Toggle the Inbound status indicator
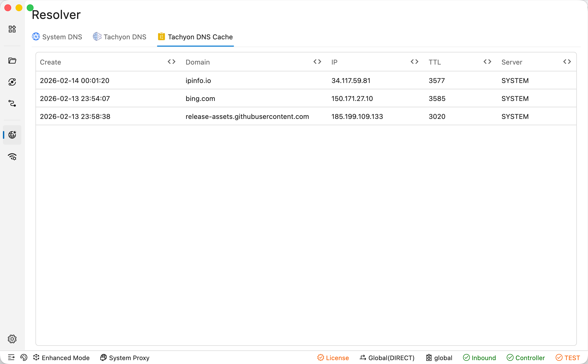The width and height of the screenshot is (588, 364). coord(479,358)
